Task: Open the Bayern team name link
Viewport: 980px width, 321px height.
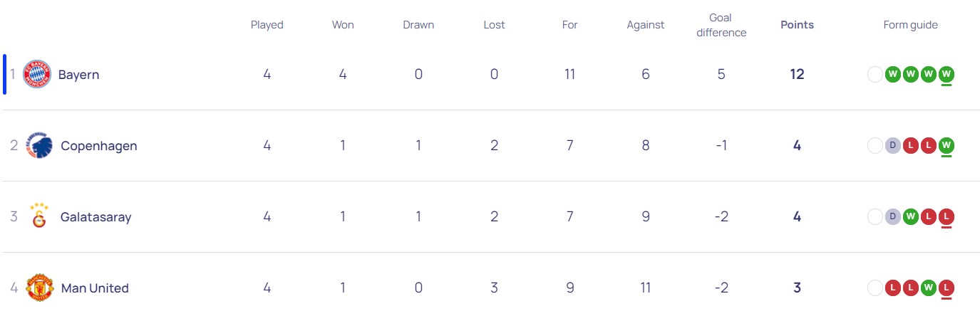Action: pos(78,75)
